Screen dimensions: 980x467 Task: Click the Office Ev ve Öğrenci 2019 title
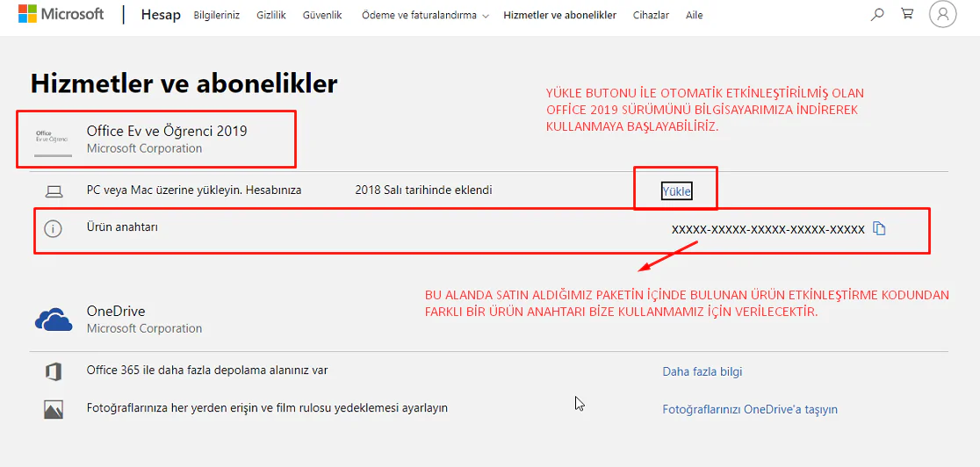click(167, 132)
